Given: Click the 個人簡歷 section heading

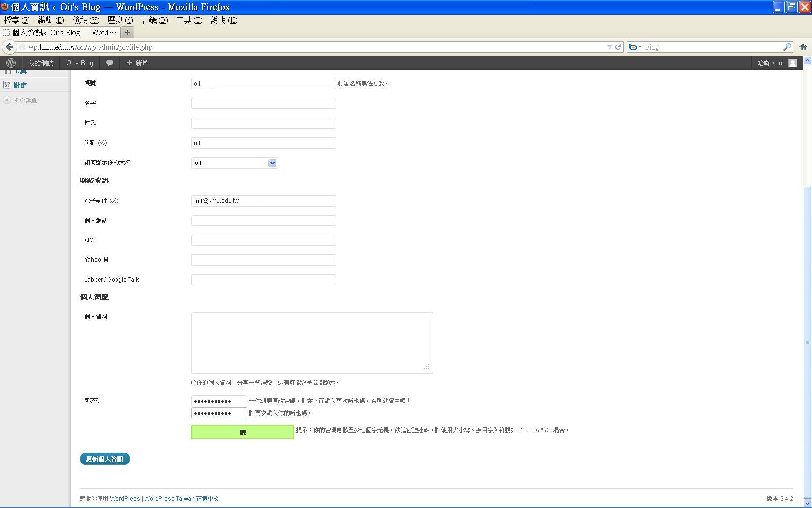Looking at the screenshot, I should (94, 297).
